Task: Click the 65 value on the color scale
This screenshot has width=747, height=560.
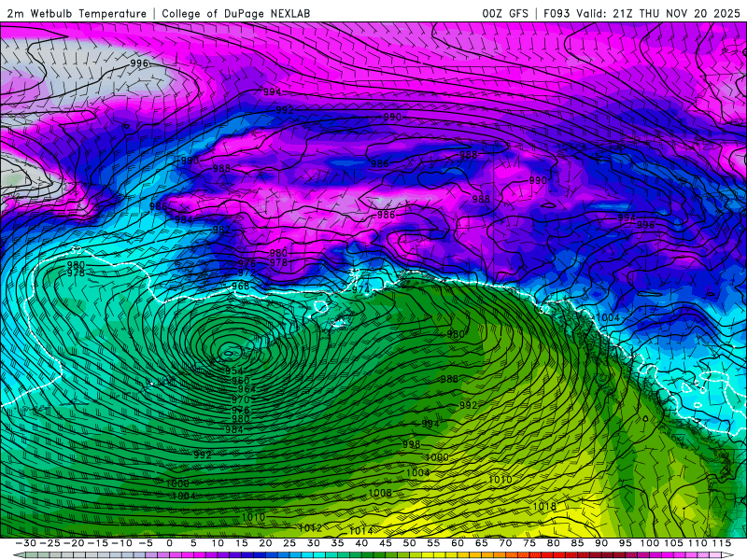Action: point(481,543)
